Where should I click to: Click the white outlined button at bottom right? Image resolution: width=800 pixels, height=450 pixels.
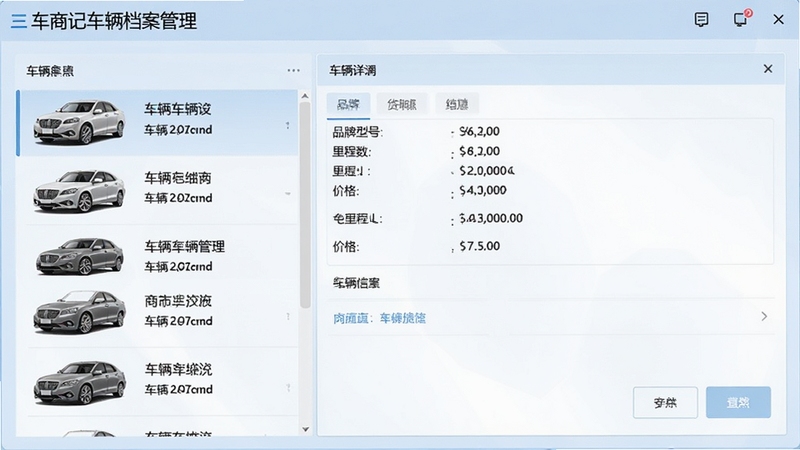coord(665,403)
